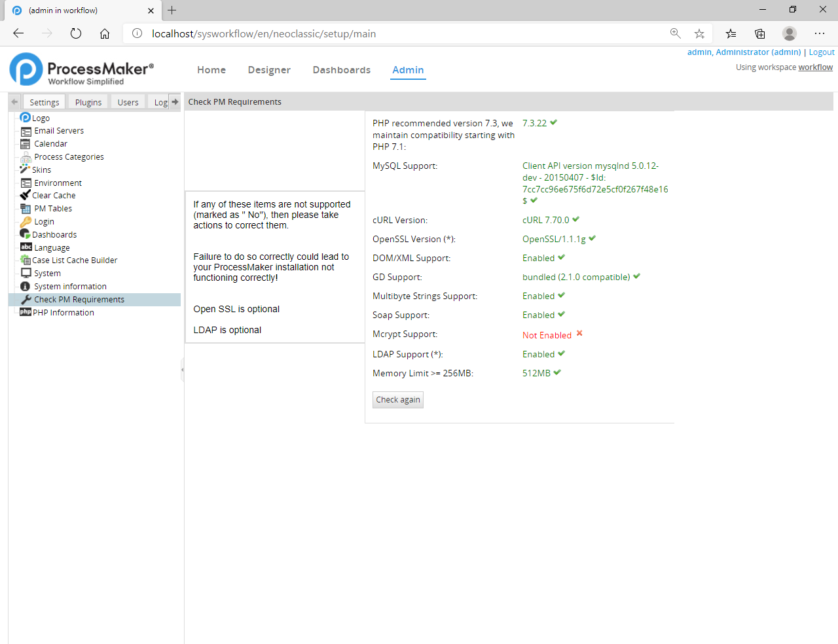
Task: Open the Admin menu
Action: coord(408,70)
